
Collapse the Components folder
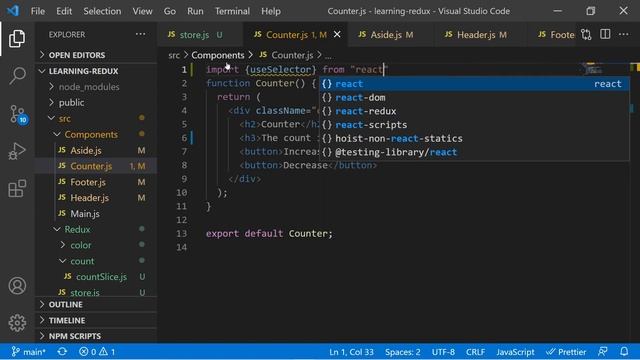[96, 134]
